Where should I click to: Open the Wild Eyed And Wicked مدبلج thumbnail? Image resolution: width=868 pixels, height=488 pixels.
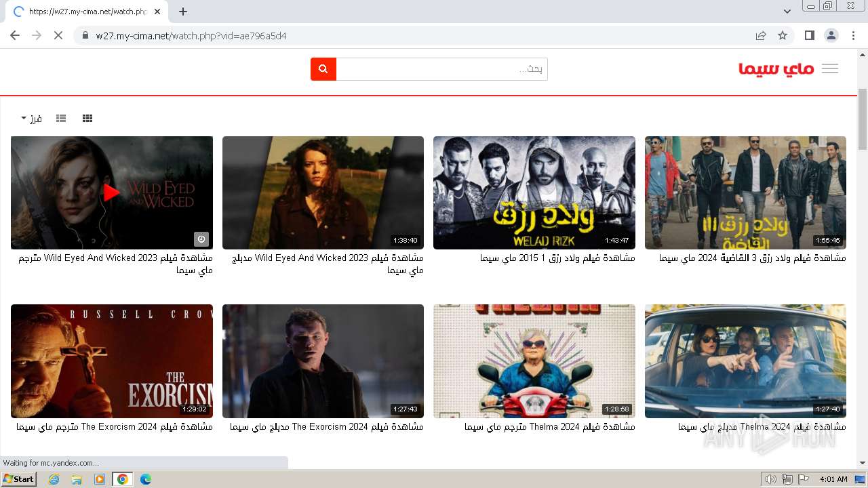(x=323, y=192)
